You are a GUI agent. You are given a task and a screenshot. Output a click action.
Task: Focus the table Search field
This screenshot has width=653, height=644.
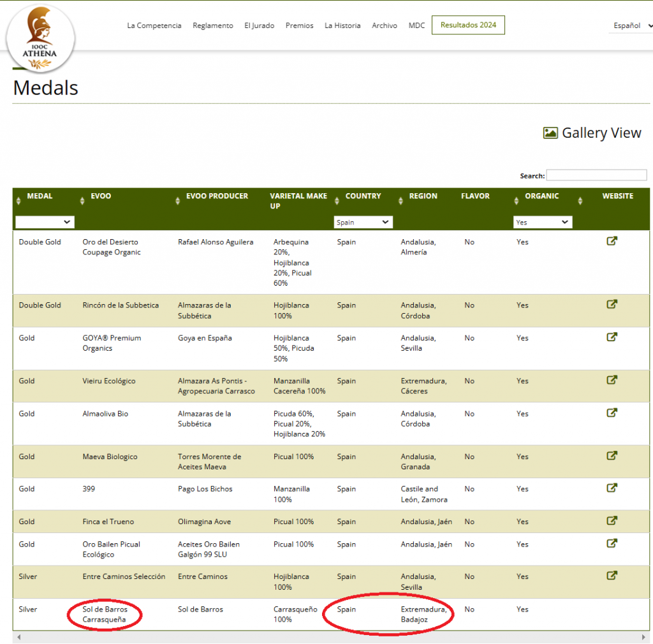pos(596,175)
